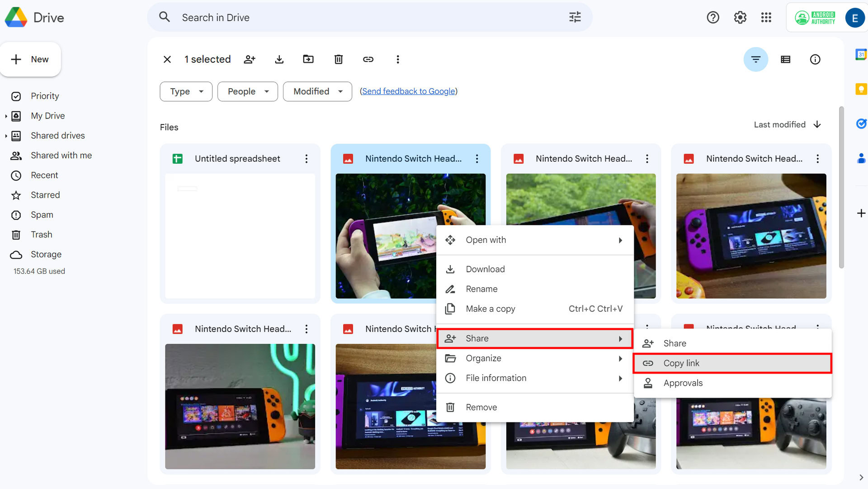Show the details info panel
Image resolution: width=868 pixels, height=489 pixels.
click(x=815, y=59)
